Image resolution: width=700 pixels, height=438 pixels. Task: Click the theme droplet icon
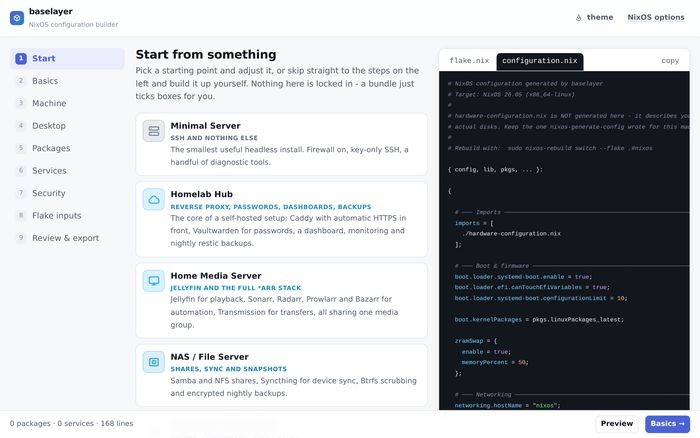point(579,17)
